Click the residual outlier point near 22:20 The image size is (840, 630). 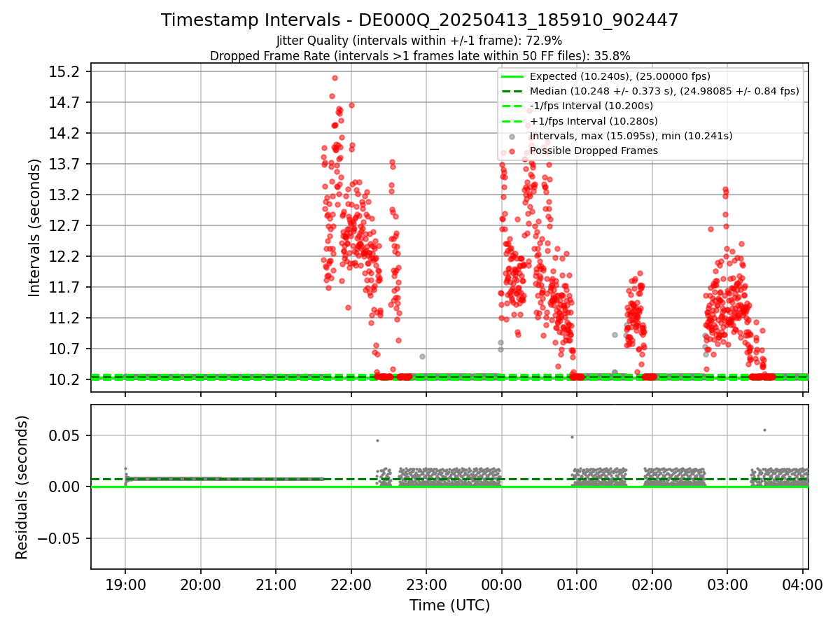[x=377, y=440]
